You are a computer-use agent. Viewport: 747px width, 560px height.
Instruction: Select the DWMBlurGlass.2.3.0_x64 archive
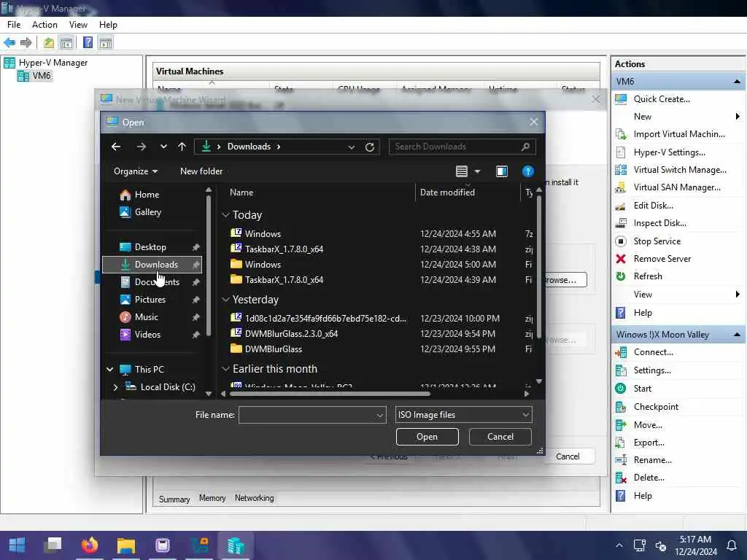point(291,334)
